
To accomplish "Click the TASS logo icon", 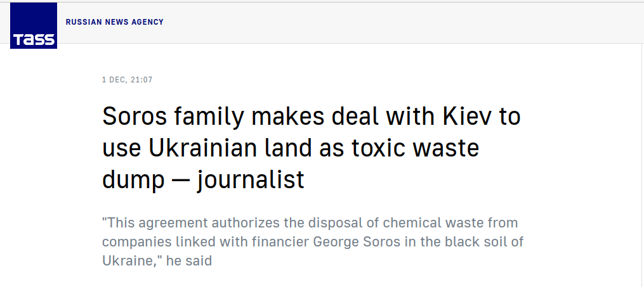I will pyautogui.click(x=34, y=26).
